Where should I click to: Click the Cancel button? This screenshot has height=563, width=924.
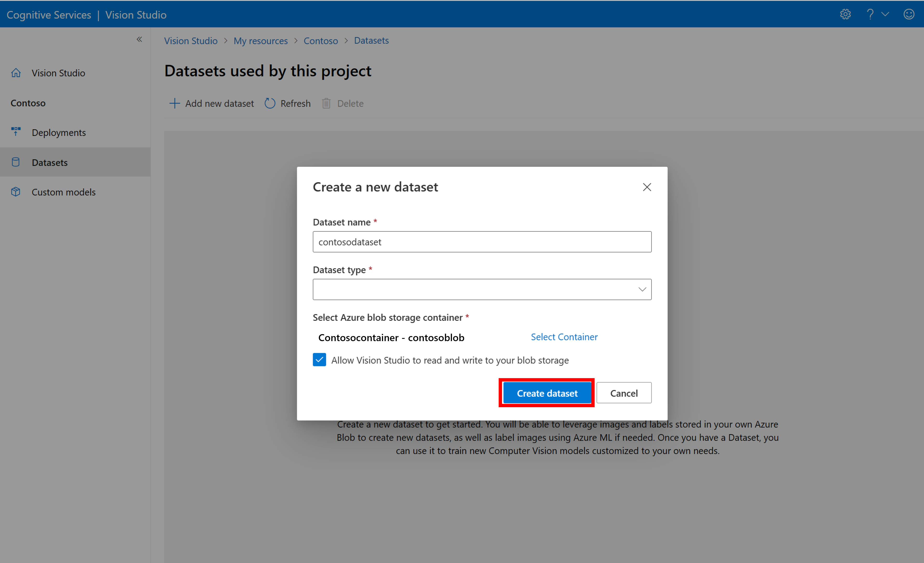623,393
